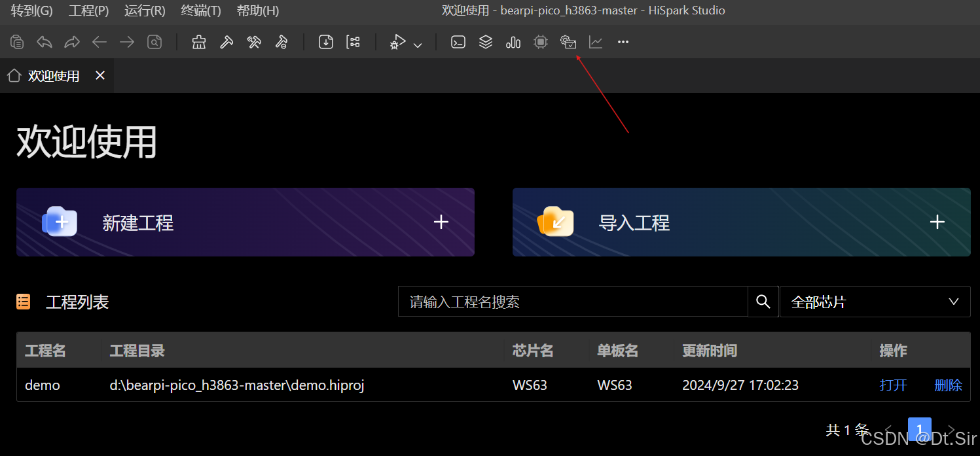
Task: Click the search magnifier button
Action: 763,302
